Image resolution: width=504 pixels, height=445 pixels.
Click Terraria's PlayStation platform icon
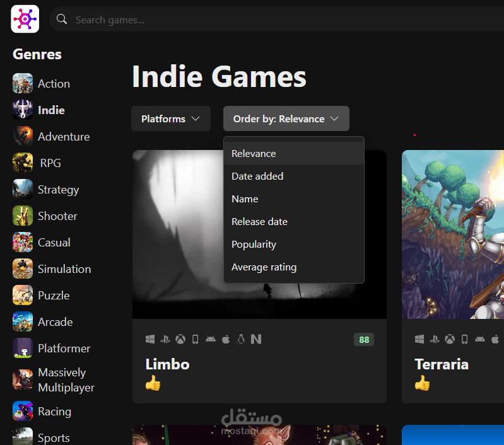pyautogui.click(x=435, y=339)
